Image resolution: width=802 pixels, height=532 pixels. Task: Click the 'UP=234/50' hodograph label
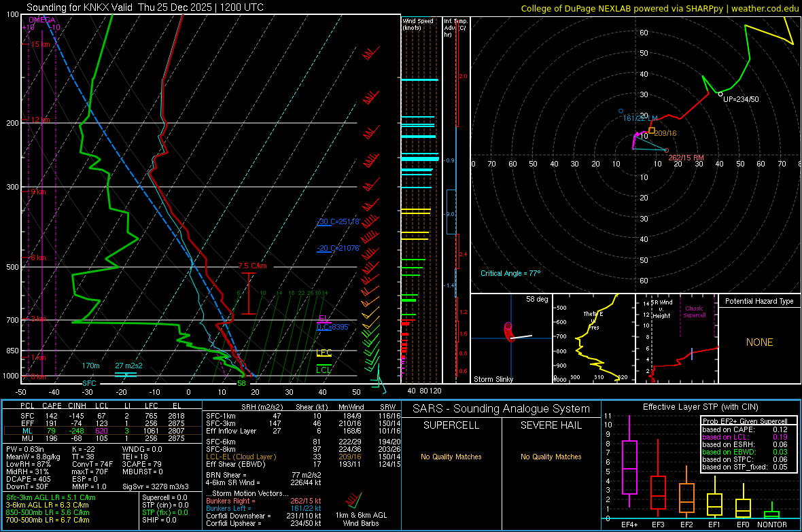tap(741, 99)
